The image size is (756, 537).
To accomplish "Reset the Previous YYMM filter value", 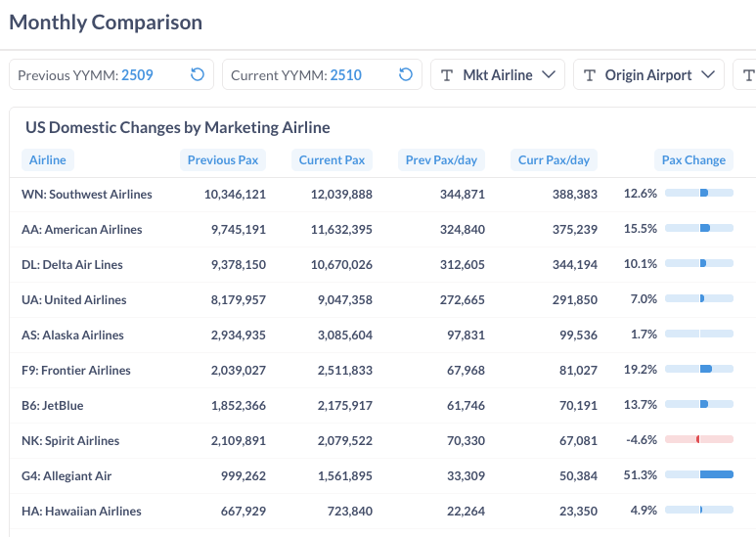I will point(197,75).
